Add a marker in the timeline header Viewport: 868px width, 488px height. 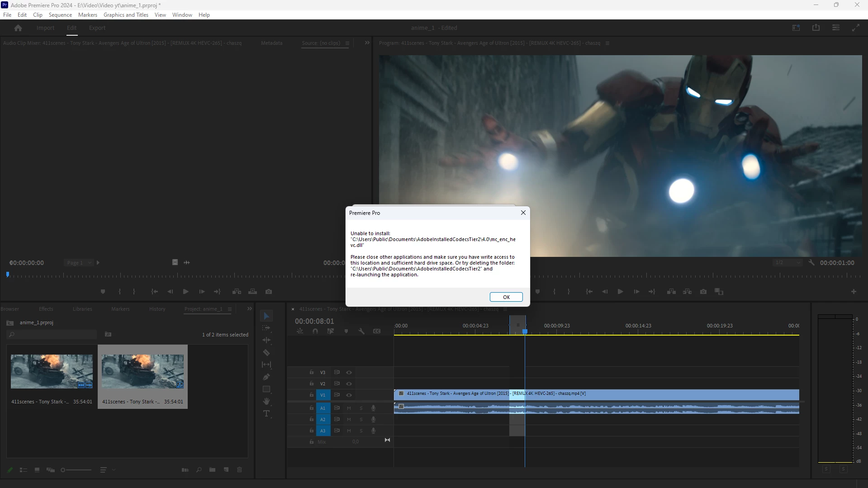pyautogui.click(x=346, y=331)
